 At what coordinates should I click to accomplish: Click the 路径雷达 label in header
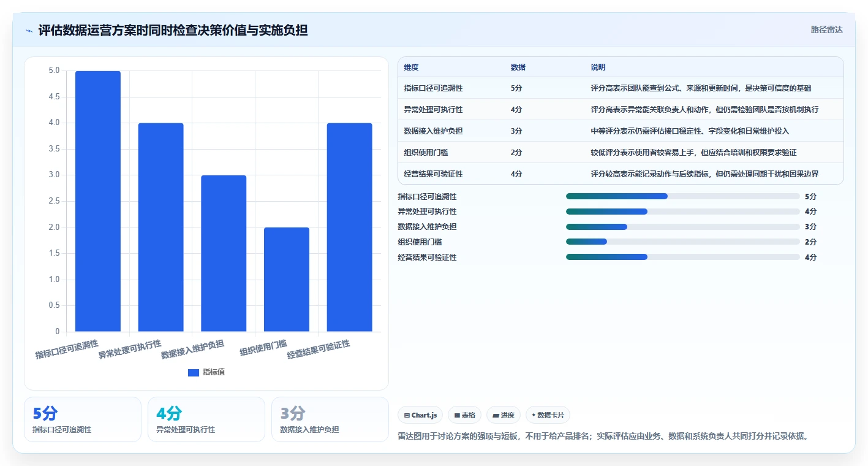click(826, 29)
